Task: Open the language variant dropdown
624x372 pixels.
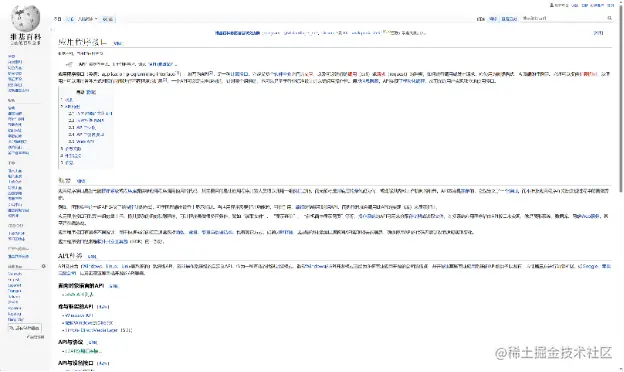Action: pos(88,19)
